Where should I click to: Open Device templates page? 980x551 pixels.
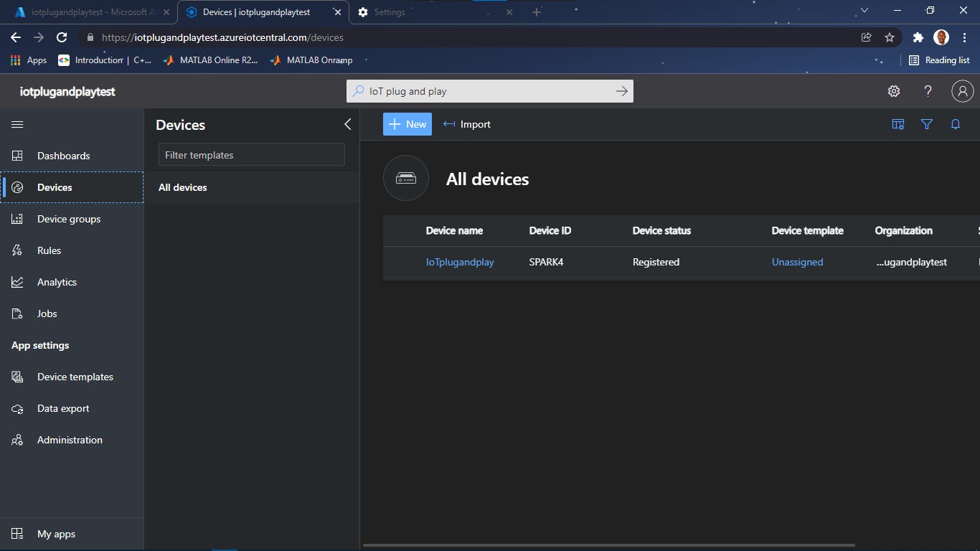click(x=72, y=377)
